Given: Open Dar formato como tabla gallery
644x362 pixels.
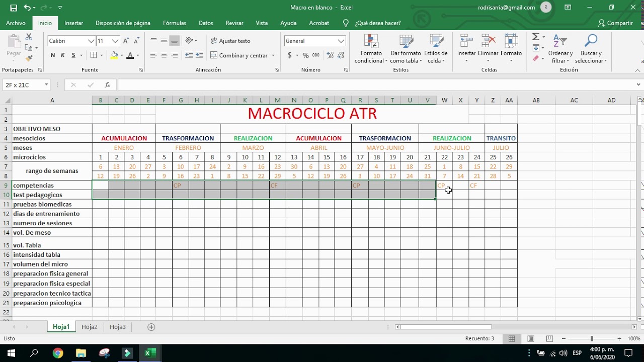Looking at the screenshot, I should tap(406, 49).
